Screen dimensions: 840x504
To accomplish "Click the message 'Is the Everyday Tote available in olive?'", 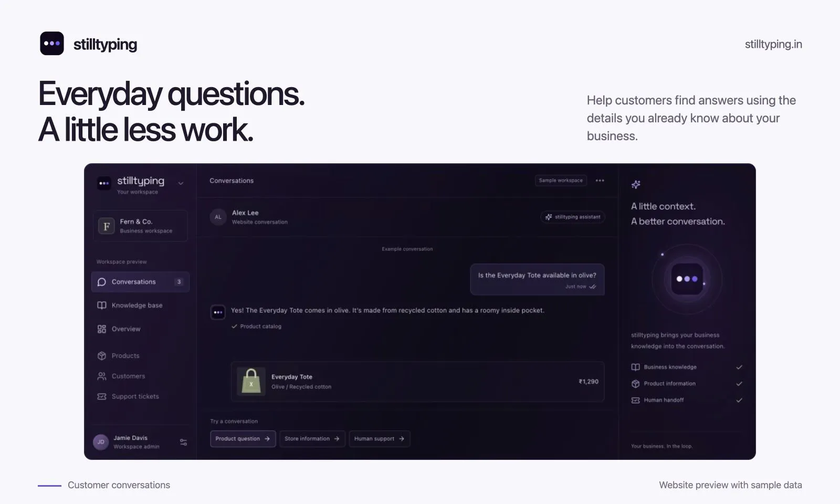I will [537, 279].
